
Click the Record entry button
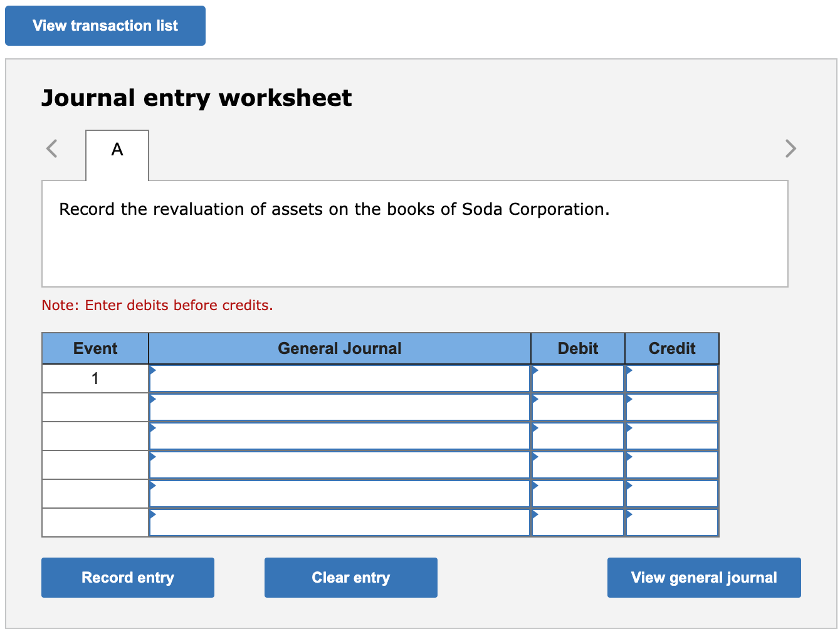pyautogui.click(x=128, y=578)
